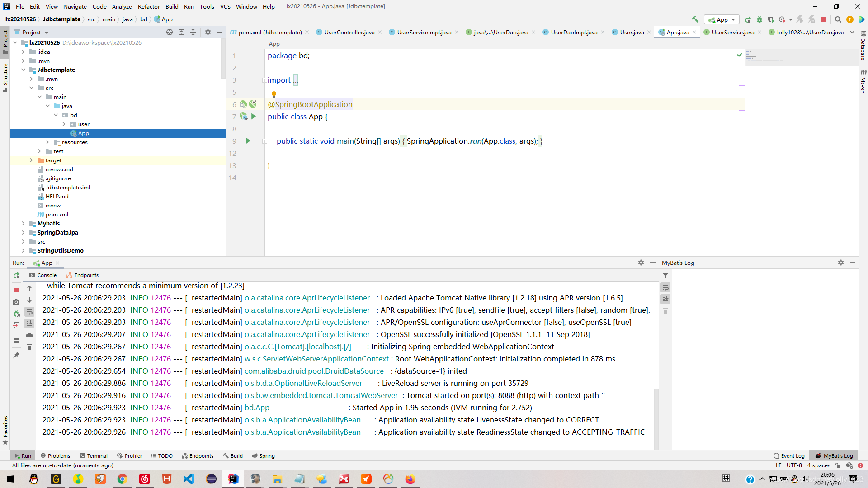868x488 pixels.
Task: Collapse all in Project panel
Action: [193, 32]
